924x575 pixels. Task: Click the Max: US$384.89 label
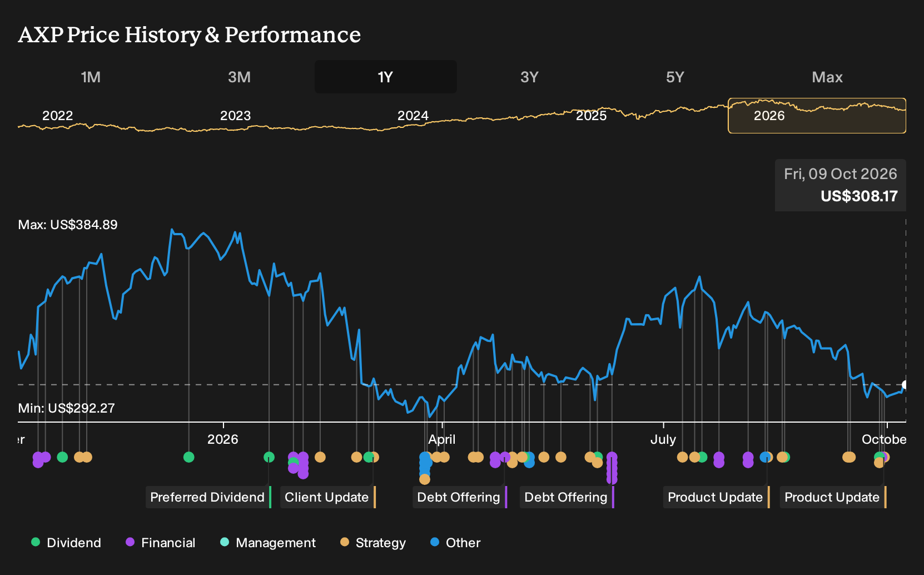click(x=68, y=225)
